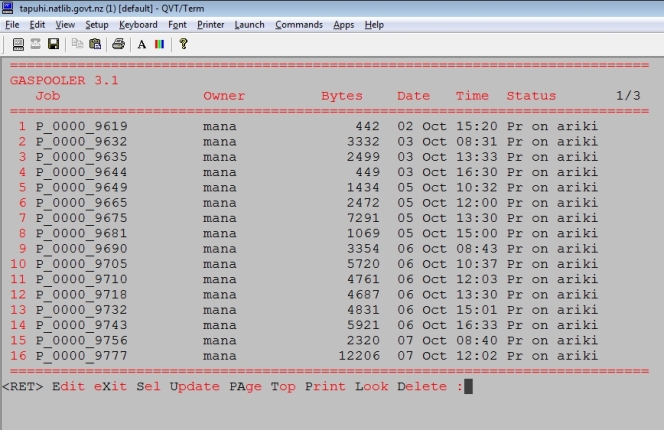The height and width of the screenshot is (430, 664).
Task: Click job P_0000_9681 in the list
Action: coord(81,233)
